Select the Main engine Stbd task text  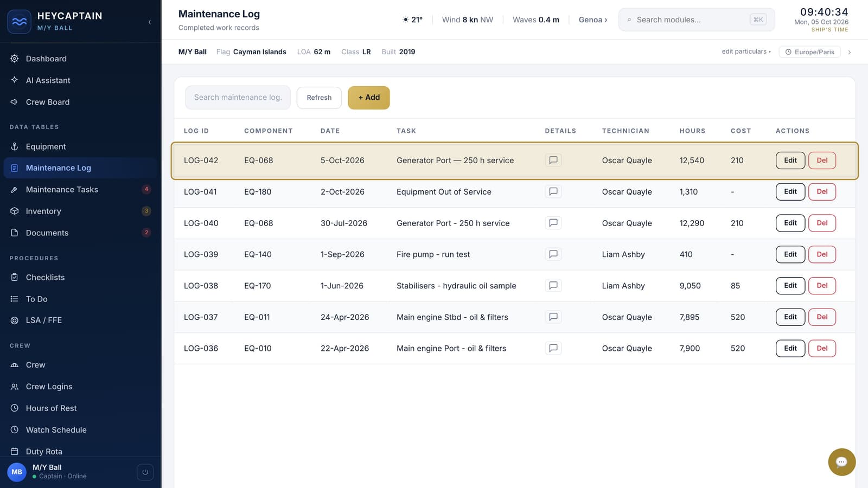click(x=452, y=317)
